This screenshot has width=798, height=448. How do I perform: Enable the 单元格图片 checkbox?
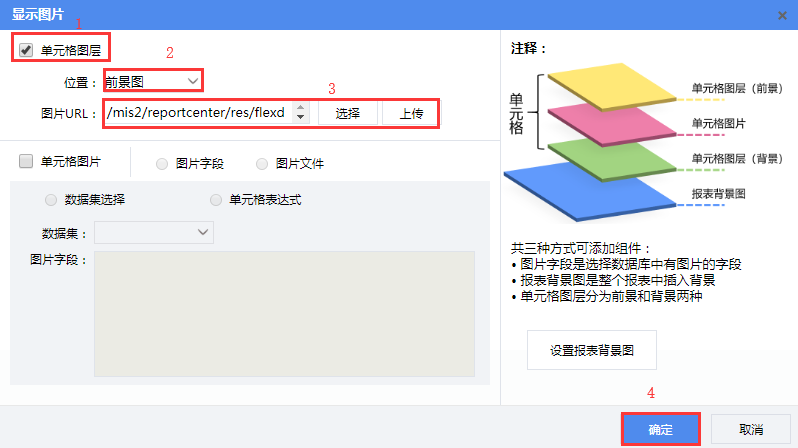click(26, 161)
